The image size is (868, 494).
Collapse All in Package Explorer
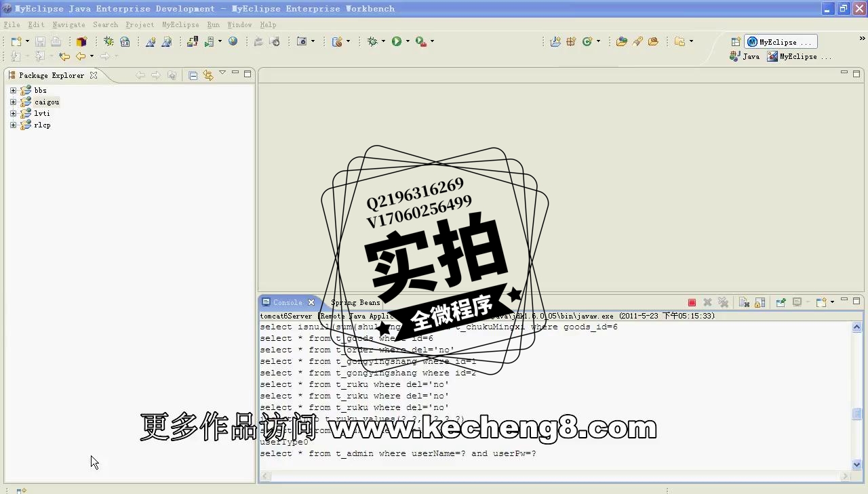[193, 75]
